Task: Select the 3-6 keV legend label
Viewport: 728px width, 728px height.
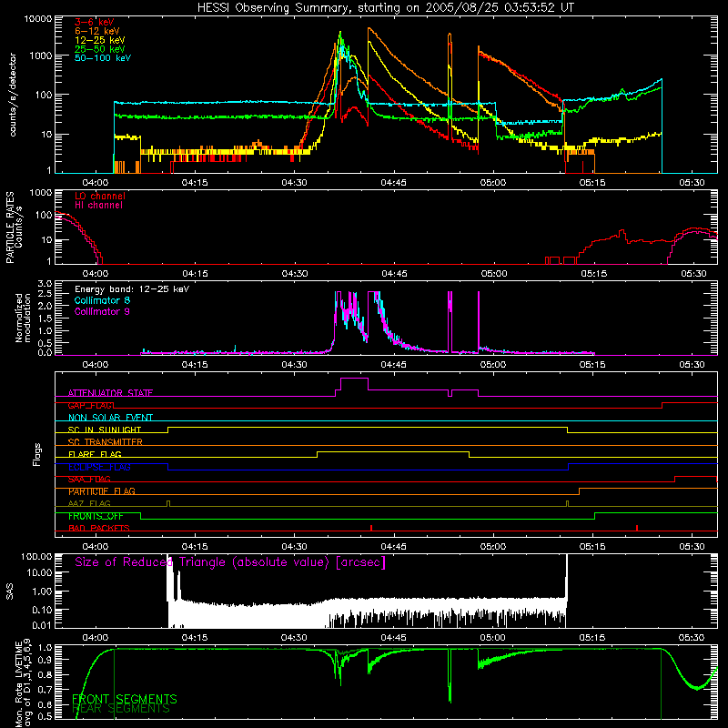Action: click(x=95, y=22)
